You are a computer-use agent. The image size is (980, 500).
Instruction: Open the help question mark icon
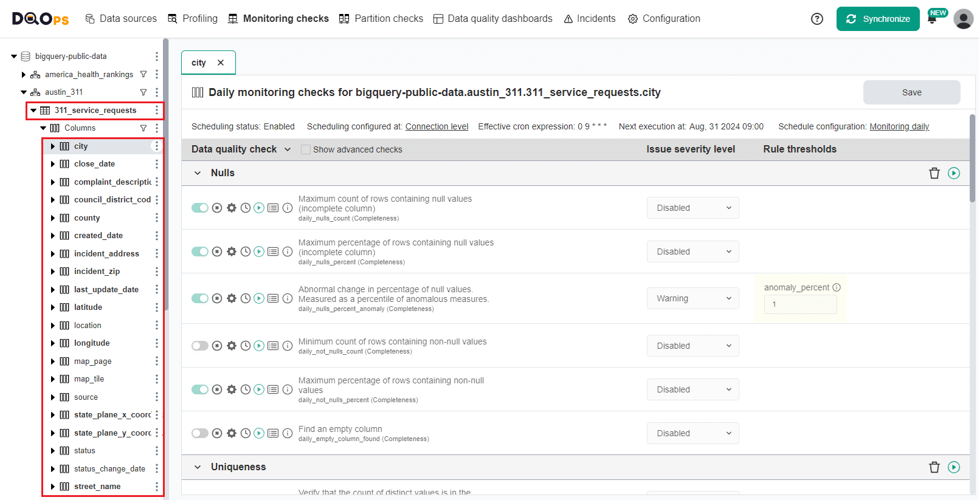817,19
